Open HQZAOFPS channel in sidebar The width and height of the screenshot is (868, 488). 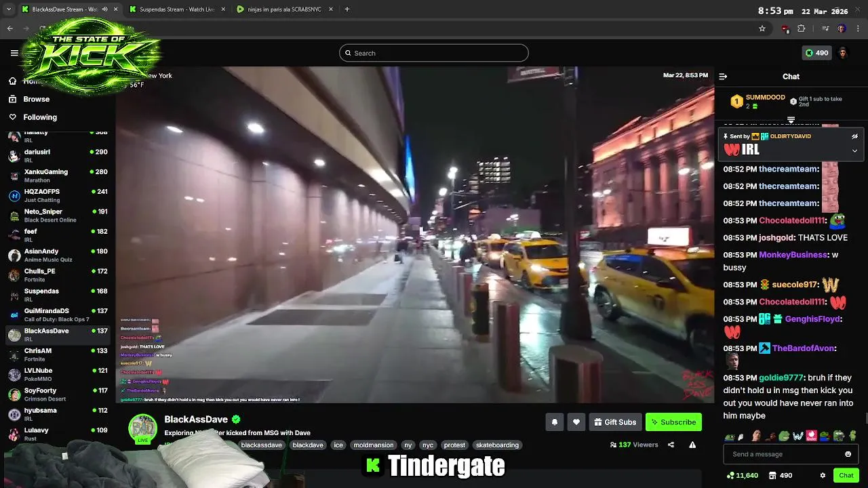click(x=58, y=195)
